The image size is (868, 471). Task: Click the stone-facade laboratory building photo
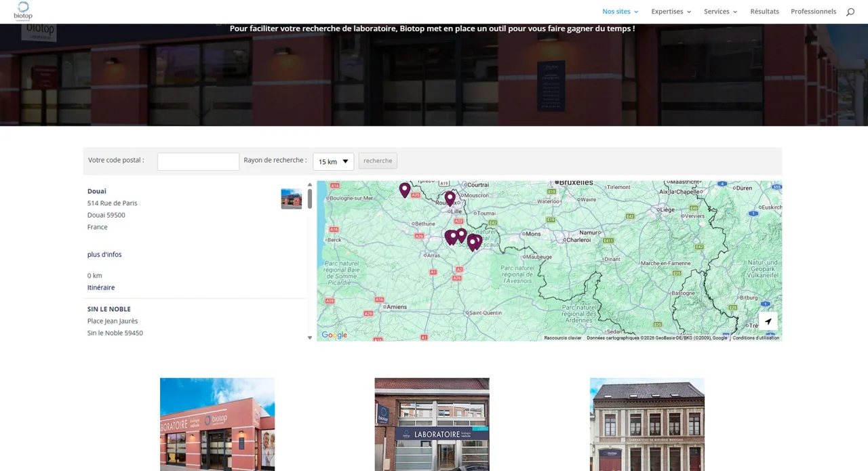[647, 424]
